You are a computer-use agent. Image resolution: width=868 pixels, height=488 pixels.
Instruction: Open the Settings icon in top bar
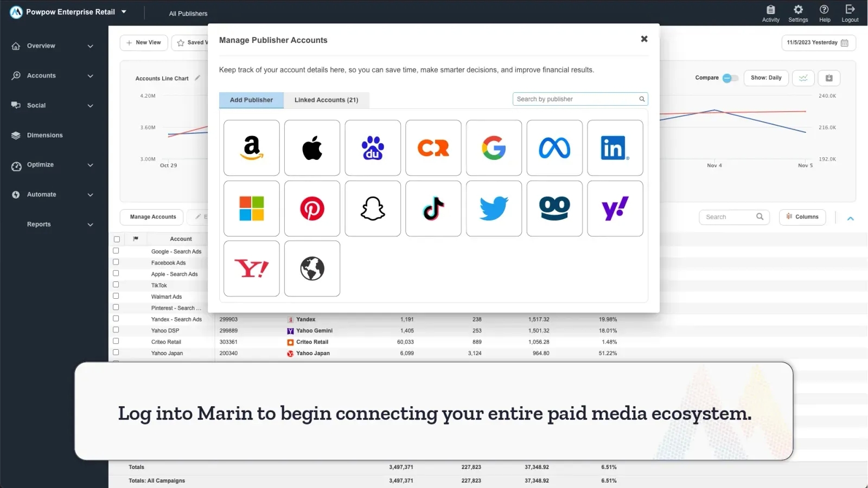coord(798,13)
